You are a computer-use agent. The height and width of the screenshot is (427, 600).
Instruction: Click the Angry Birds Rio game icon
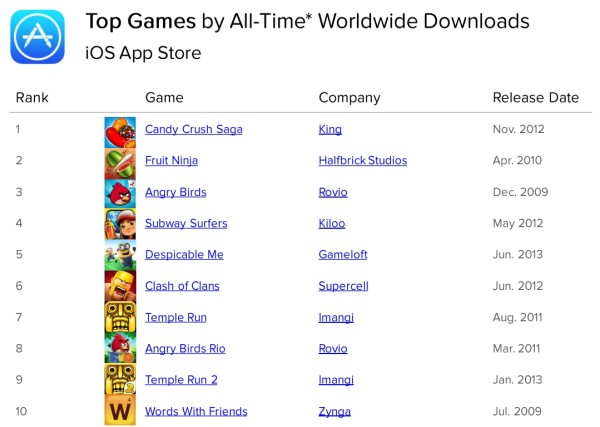click(x=120, y=349)
